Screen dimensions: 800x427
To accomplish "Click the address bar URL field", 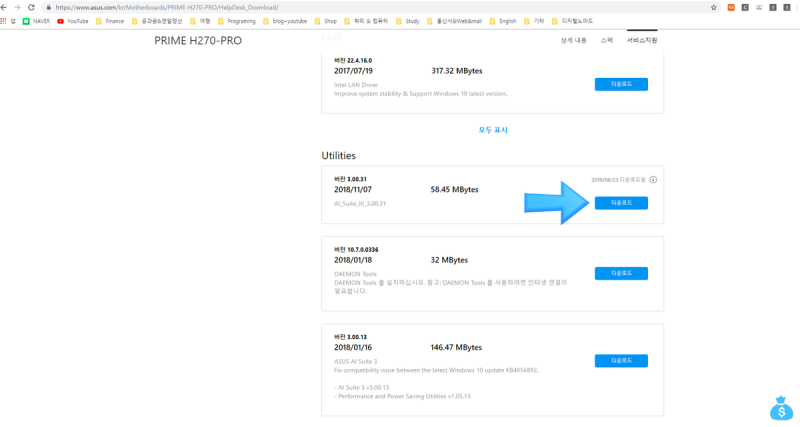I will [378, 8].
